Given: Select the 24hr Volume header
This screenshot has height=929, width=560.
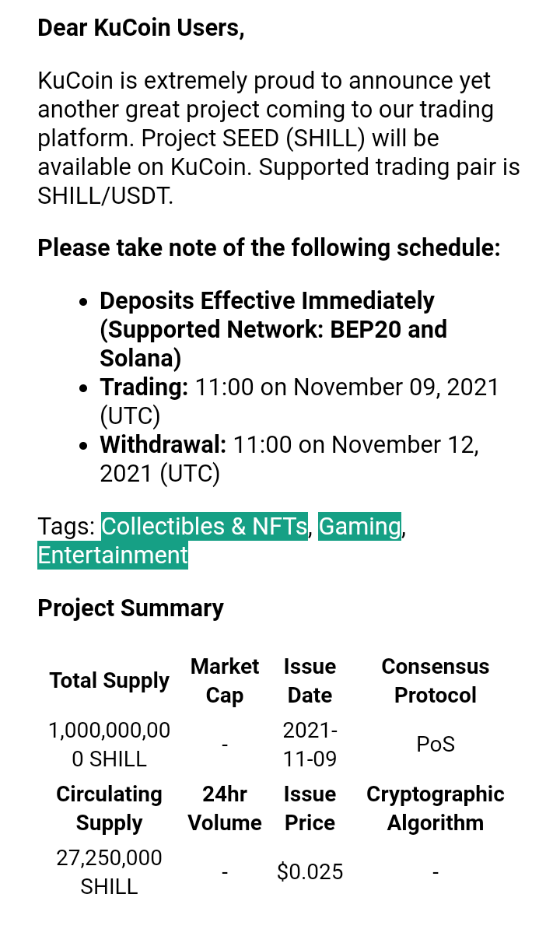Looking at the screenshot, I should pos(224,808).
